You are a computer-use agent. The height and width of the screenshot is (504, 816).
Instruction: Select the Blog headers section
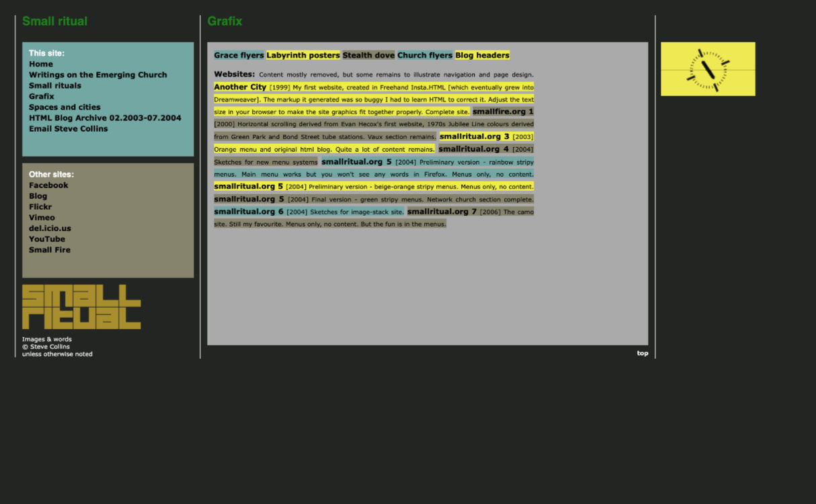482,56
